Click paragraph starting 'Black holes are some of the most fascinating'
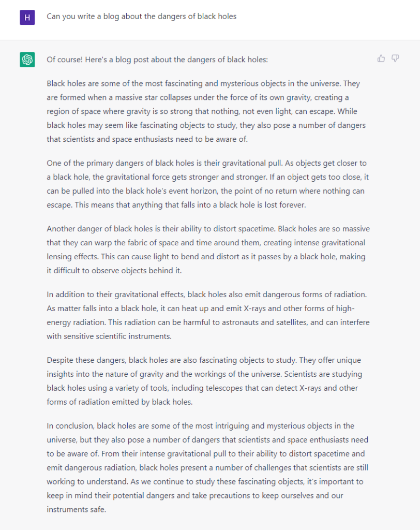420x530 pixels. point(206,111)
